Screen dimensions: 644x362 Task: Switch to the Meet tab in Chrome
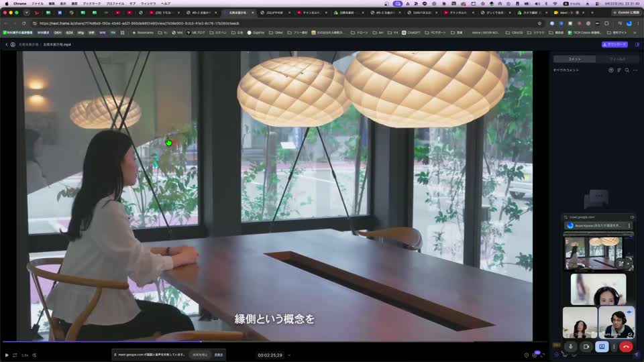[568, 13]
